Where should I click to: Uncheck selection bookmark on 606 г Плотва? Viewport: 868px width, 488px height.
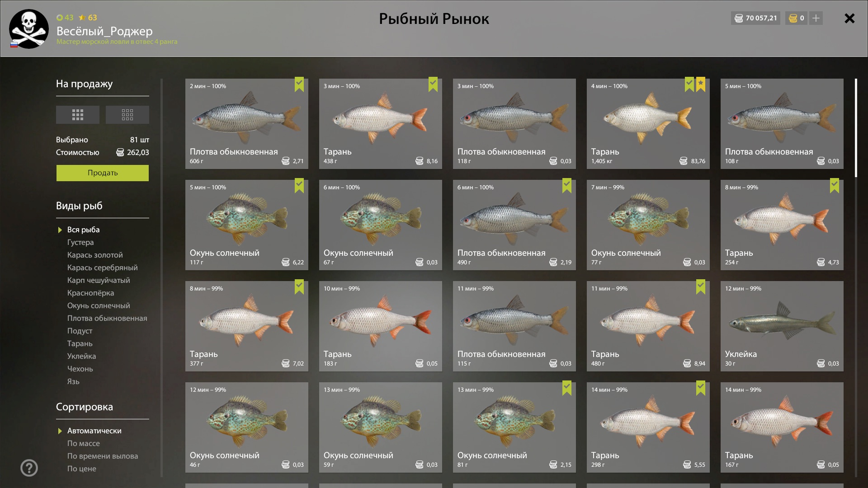tap(299, 84)
